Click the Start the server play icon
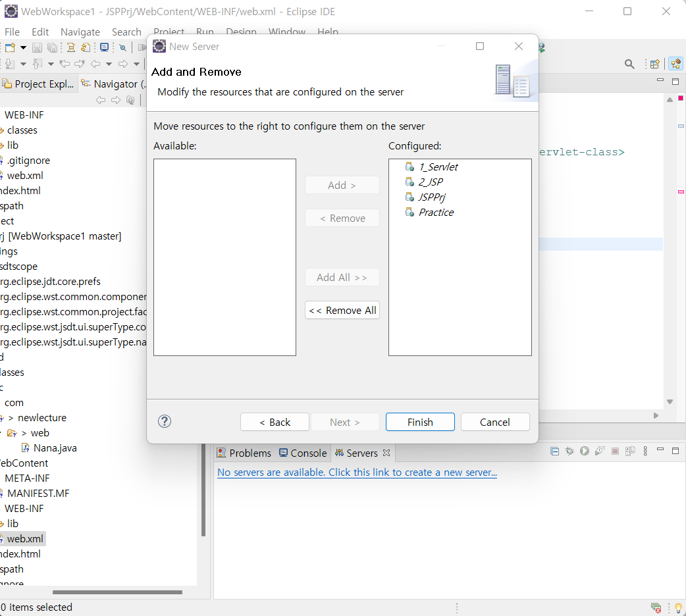This screenshot has height=616, width=686. (x=585, y=451)
